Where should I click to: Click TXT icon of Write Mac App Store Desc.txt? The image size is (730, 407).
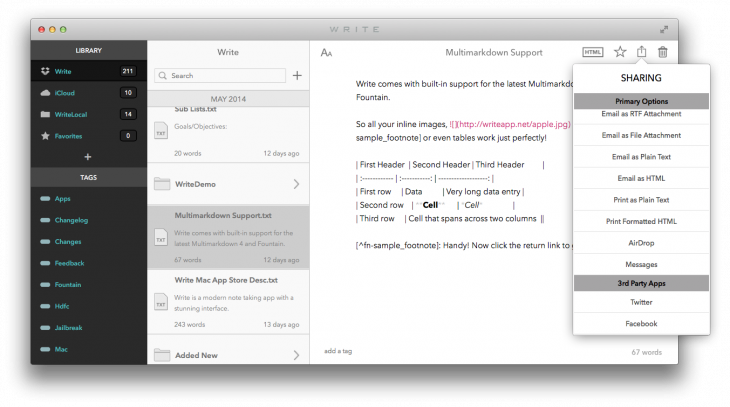161,302
